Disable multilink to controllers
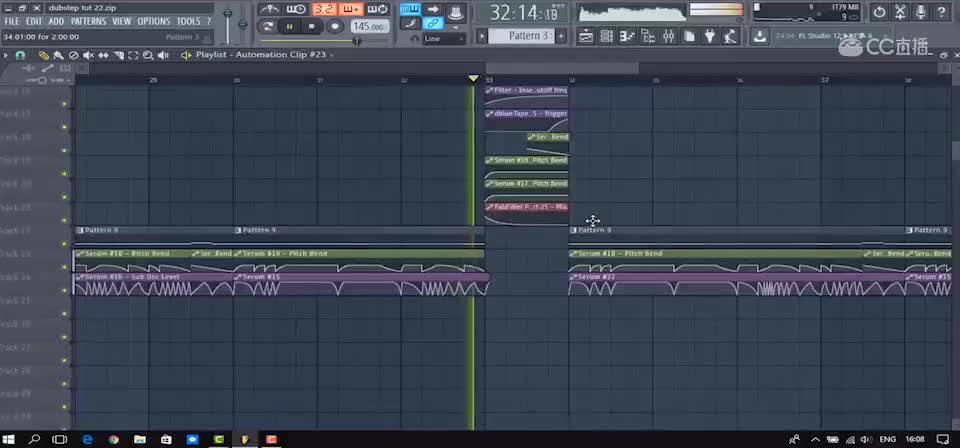 click(433, 24)
